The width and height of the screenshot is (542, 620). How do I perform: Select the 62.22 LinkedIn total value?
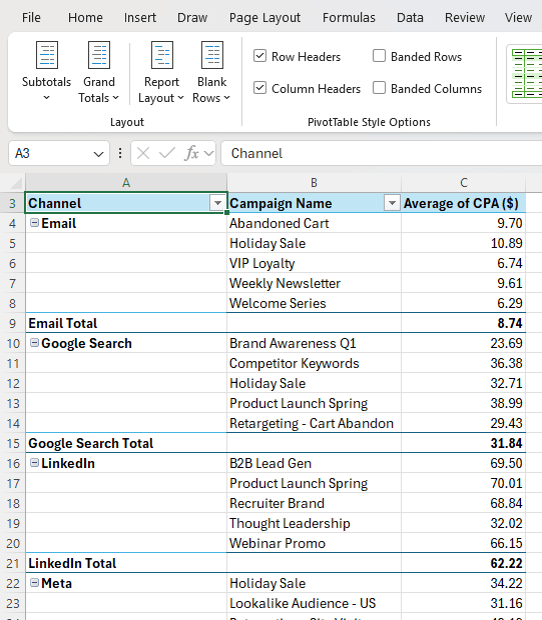tap(463, 563)
